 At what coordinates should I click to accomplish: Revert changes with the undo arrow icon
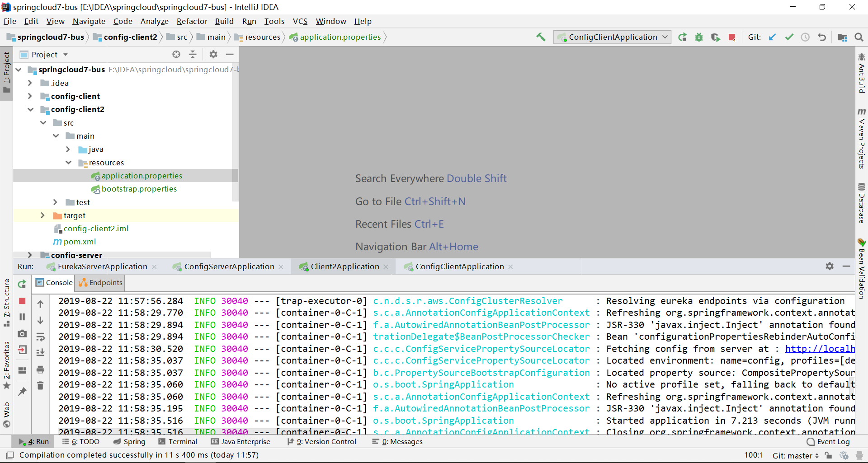tap(822, 37)
